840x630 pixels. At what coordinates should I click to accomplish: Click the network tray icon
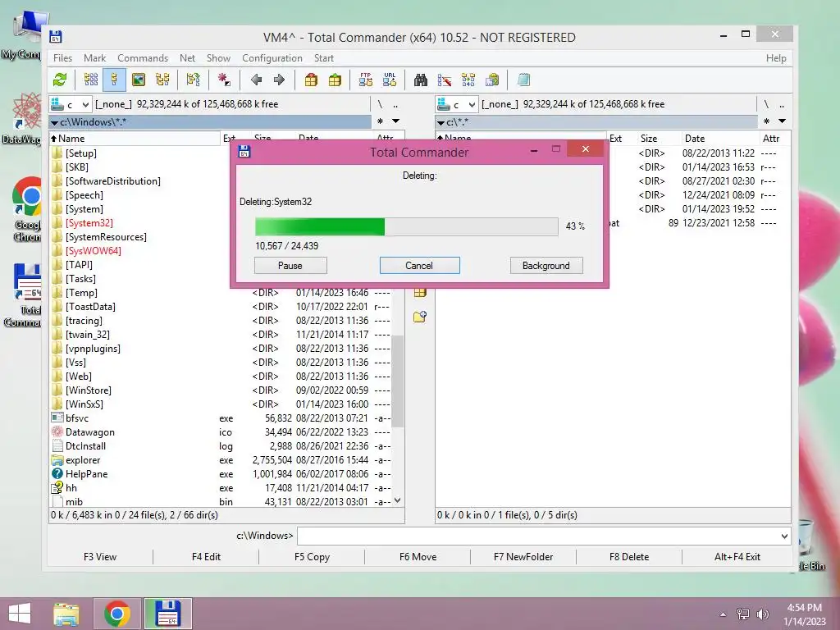click(743, 614)
